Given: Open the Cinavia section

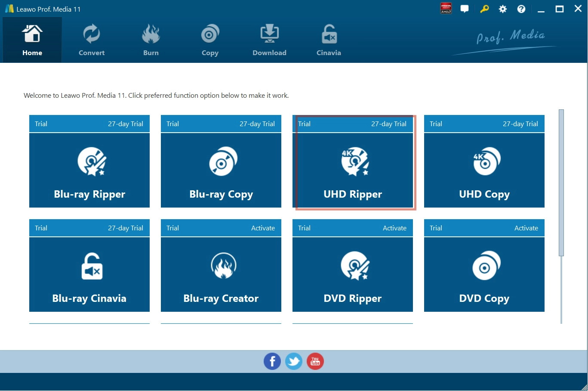Looking at the screenshot, I should 328,40.
